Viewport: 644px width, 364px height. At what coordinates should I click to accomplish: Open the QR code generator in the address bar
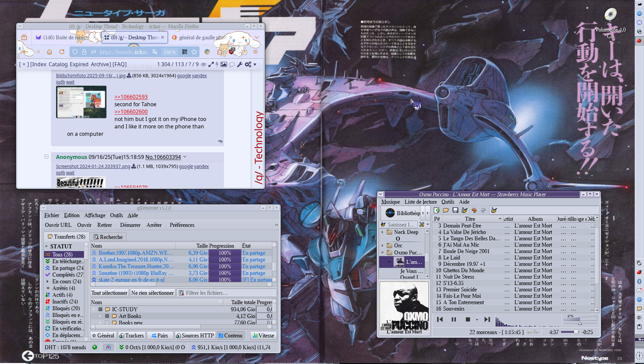coord(184,52)
